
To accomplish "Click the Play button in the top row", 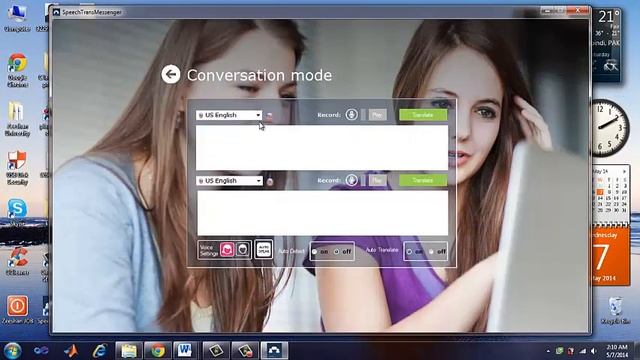I will click(x=378, y=115).
